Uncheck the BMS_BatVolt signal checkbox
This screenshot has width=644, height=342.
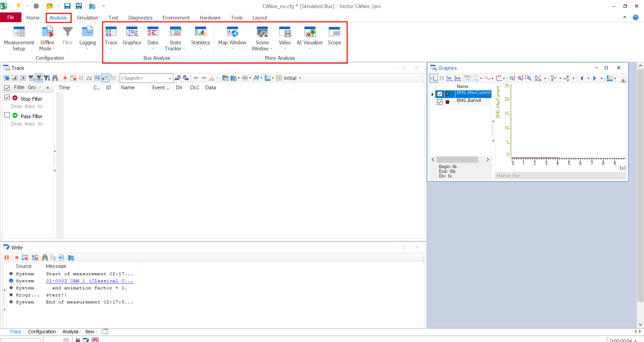coord(440,102)
